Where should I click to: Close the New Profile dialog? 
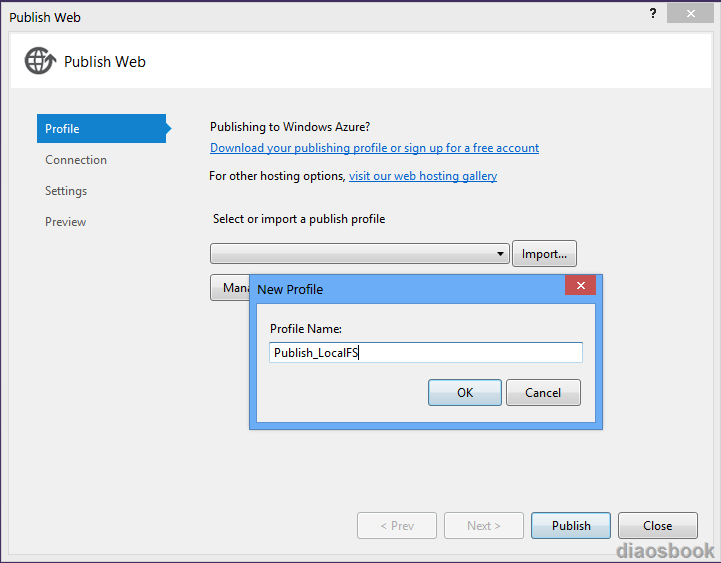point(581,286)
